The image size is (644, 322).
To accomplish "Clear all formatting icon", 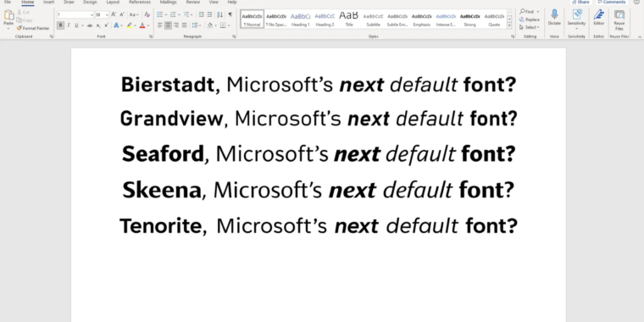I will click(147, 14).
